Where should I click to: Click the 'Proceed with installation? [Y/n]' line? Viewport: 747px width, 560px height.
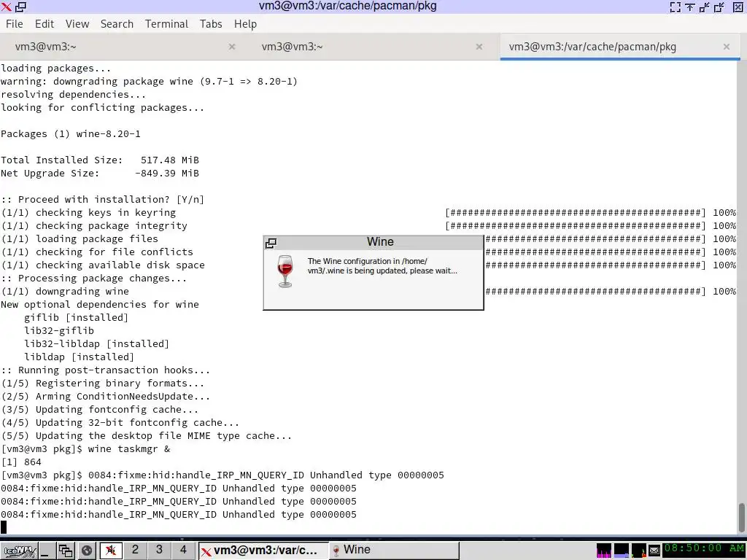102,200
